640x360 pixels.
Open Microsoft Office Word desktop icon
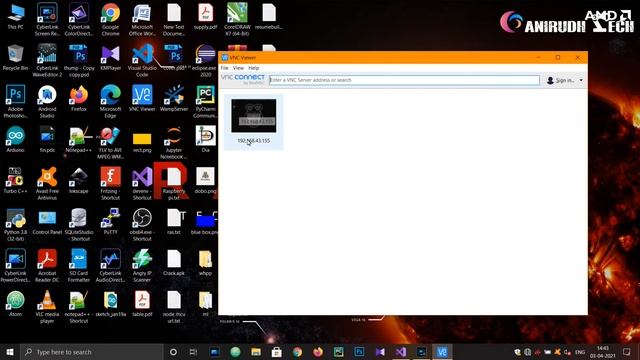pos(142,20)
